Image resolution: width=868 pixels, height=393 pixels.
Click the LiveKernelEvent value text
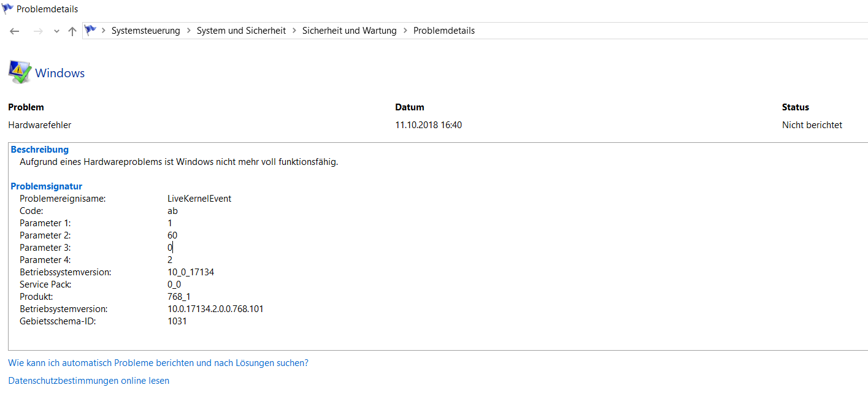point(199,199)
